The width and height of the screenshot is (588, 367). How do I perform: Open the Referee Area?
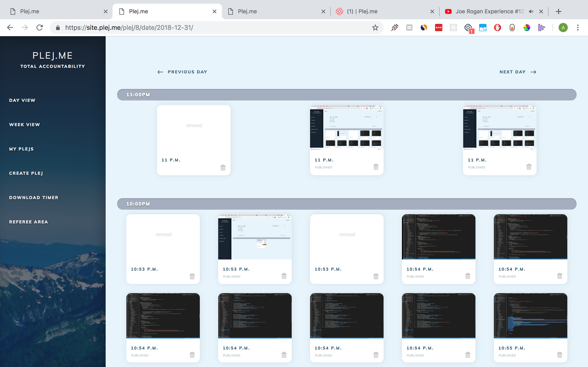(x=29, y=222)
